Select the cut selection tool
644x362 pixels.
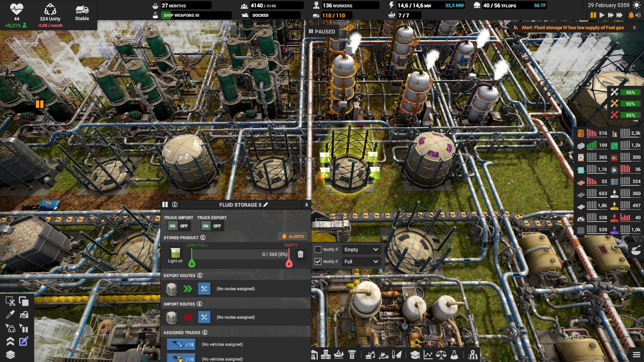(10, 301)
